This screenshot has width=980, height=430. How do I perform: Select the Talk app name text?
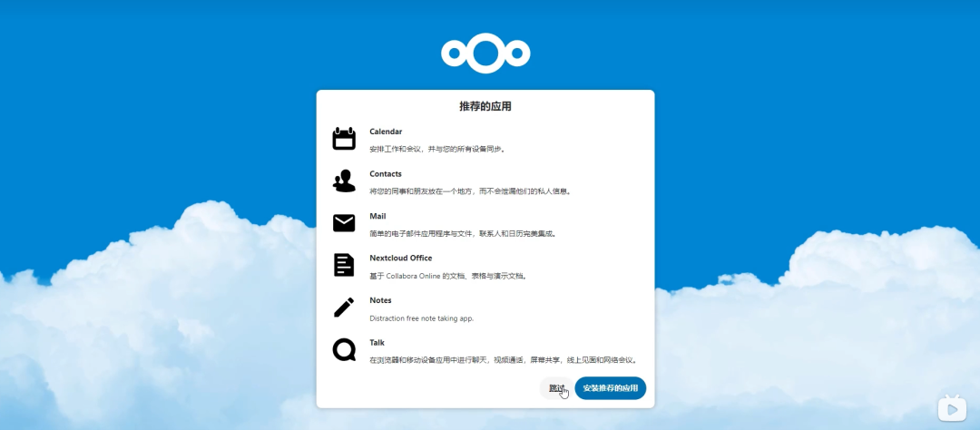[377, 343]
